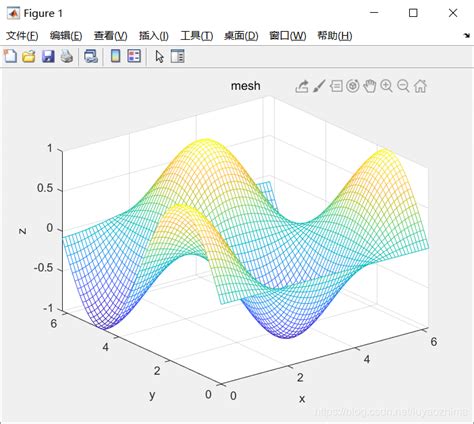Viewport: 474px width, 424px height.
Task: Restore view with the home icon
Action: (420, 86)
